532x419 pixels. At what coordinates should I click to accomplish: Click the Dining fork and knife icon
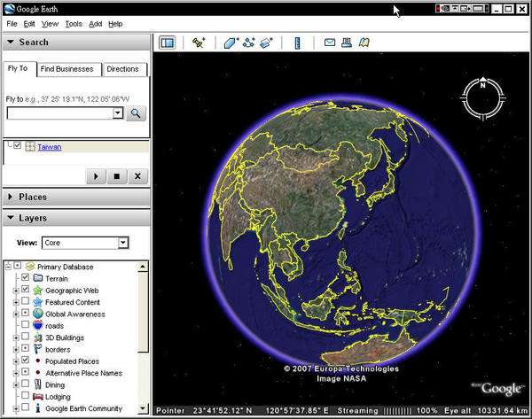pyautogui.click(x=38, y=384)
